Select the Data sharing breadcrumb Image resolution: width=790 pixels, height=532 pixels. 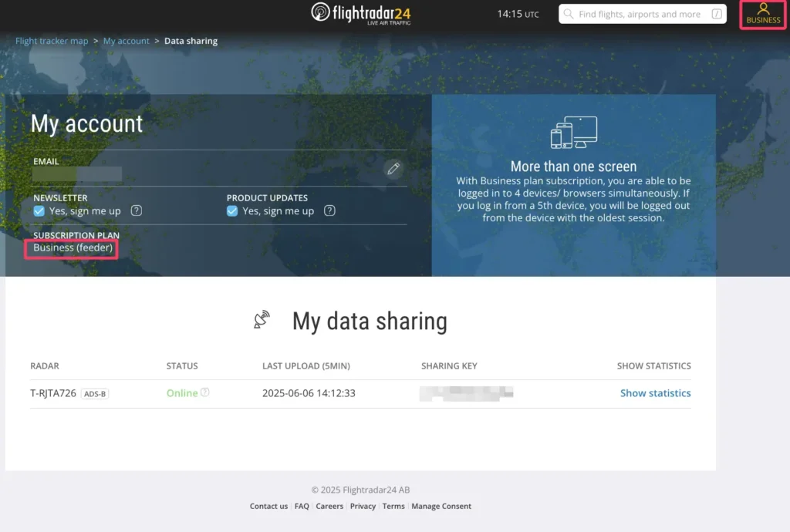pyautogui.click(x=191, y=41)
